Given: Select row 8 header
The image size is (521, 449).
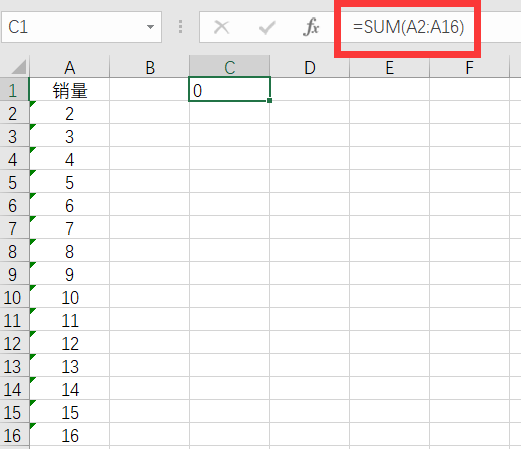Looking at the screenshot, I should (14, 250).
